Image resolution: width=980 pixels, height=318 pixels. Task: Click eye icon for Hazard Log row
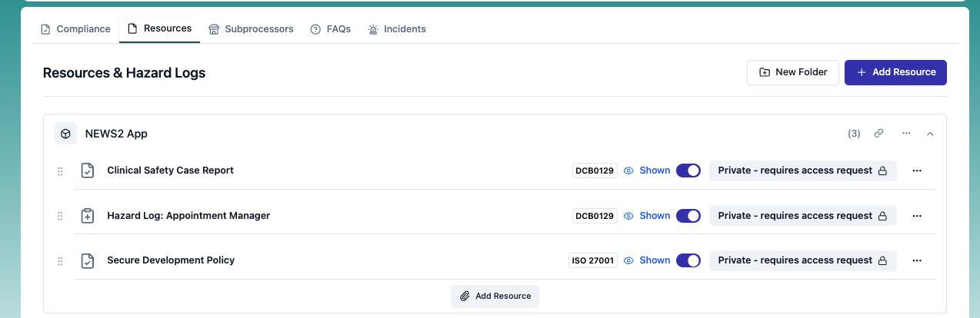(x=628, y=216)
